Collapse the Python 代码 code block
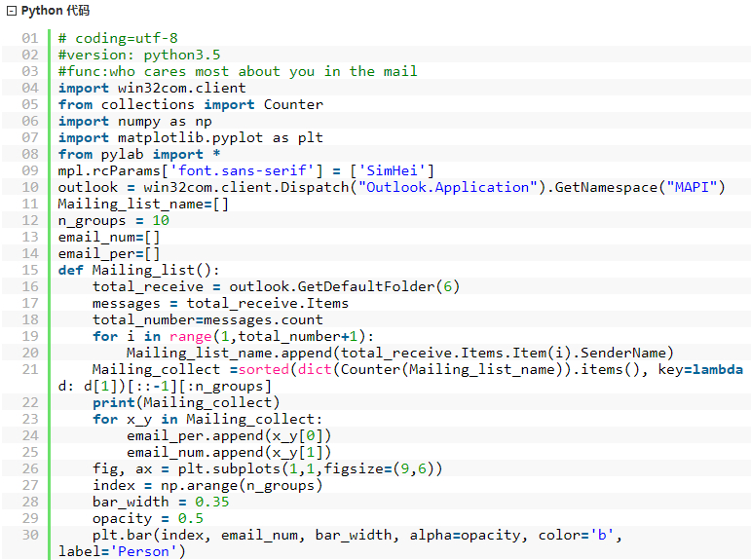This screenshot has width=751, height=560. click(12, 11)
